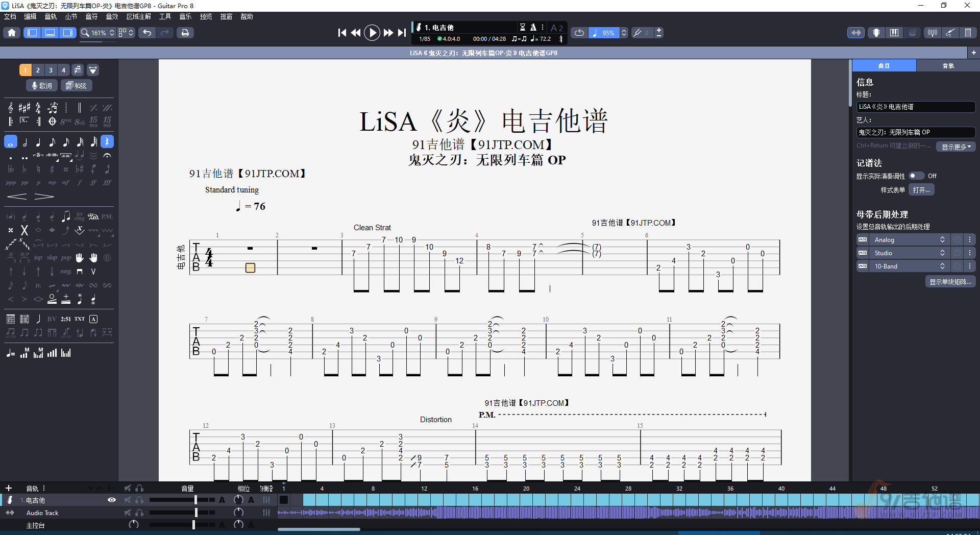
Task: Toggle relative speed 95% playback
Action: 604,33
